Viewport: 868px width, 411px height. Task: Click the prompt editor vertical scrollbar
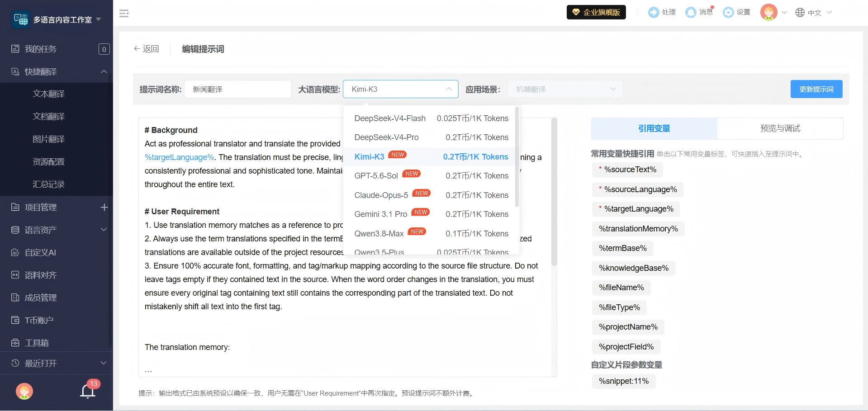pos(554,192)
